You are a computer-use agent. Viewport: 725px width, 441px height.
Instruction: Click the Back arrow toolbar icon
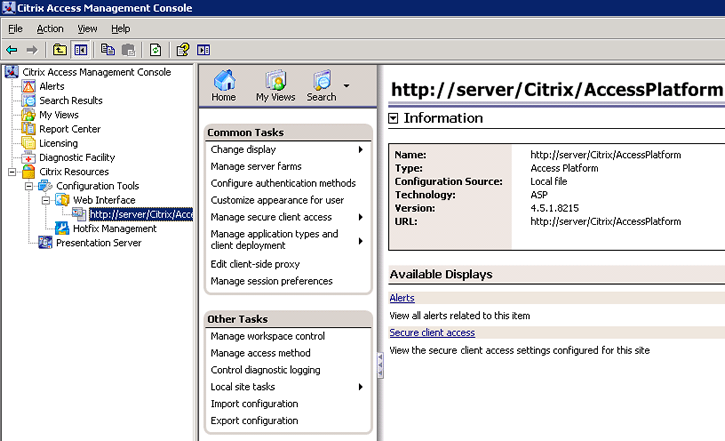click(12, 50)
